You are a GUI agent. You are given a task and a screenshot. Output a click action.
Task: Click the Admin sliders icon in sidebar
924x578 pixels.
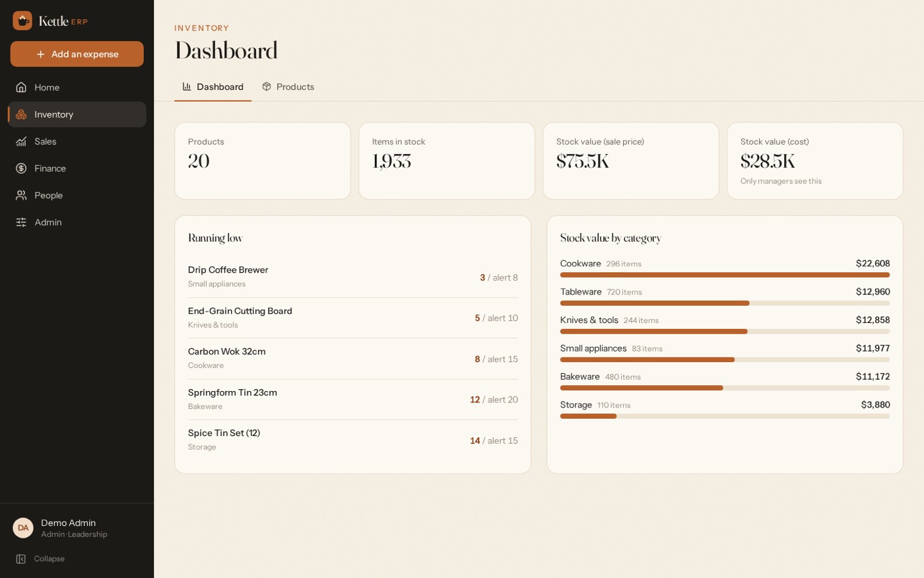tap(21, 223)
